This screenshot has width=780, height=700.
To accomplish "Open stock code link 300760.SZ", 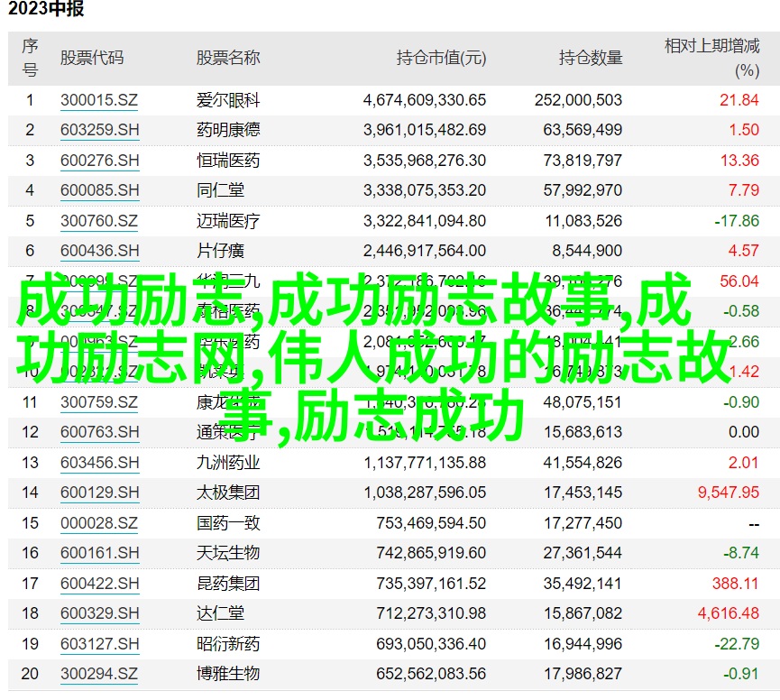I will point(99,221).
